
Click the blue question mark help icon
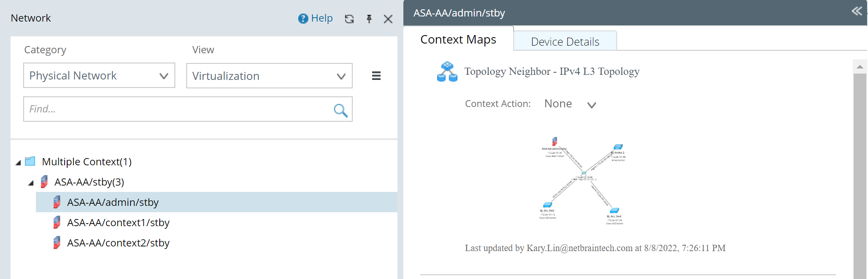pos(303,19)
